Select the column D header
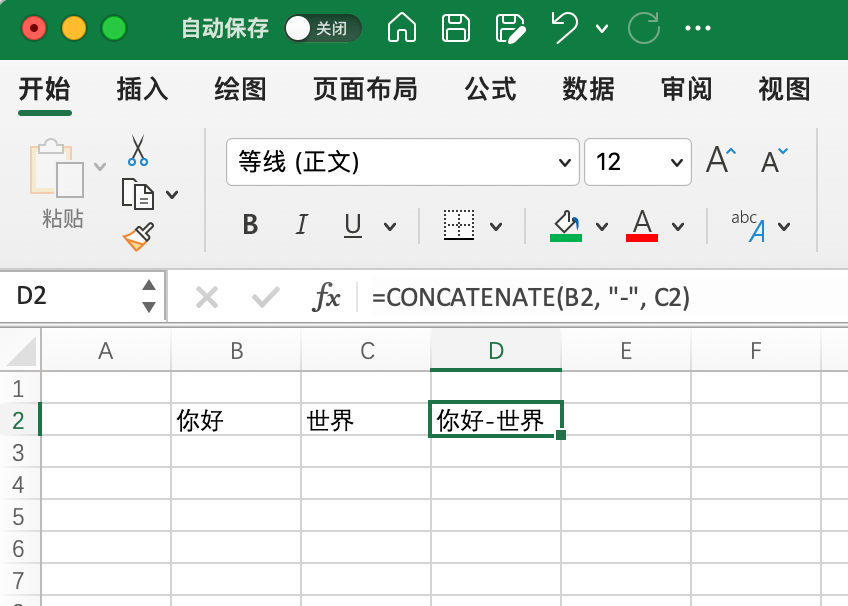This screenshot has height=606, width=848. click(x=495, y=351)
